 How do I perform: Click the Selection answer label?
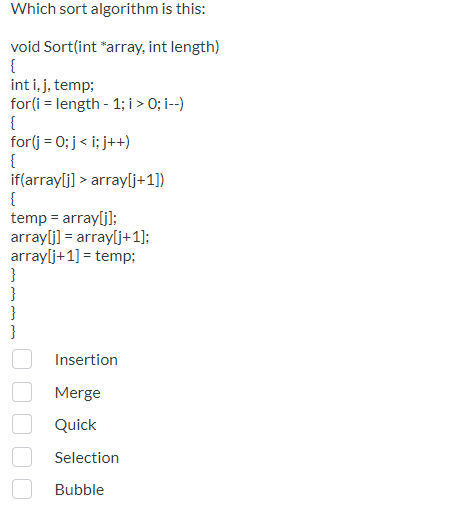87,457
